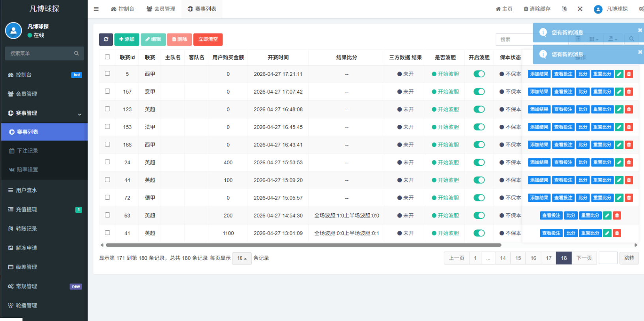Click green edit pencil for league Id 72

619,198
